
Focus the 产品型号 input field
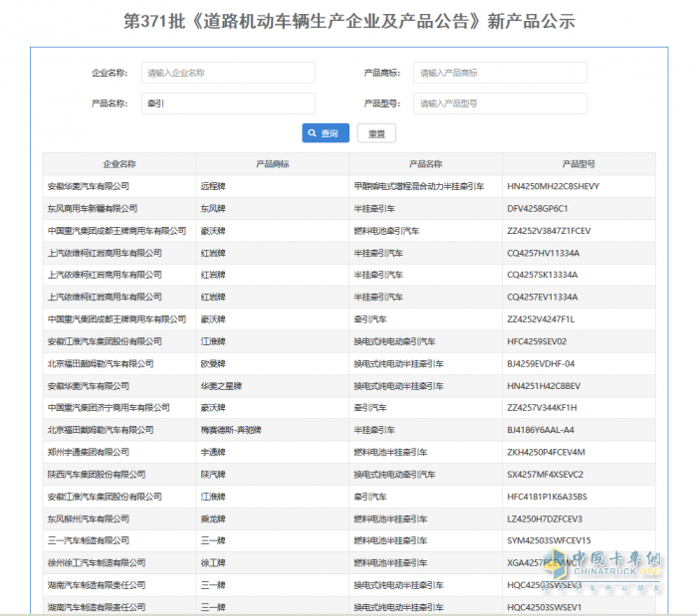500,103
